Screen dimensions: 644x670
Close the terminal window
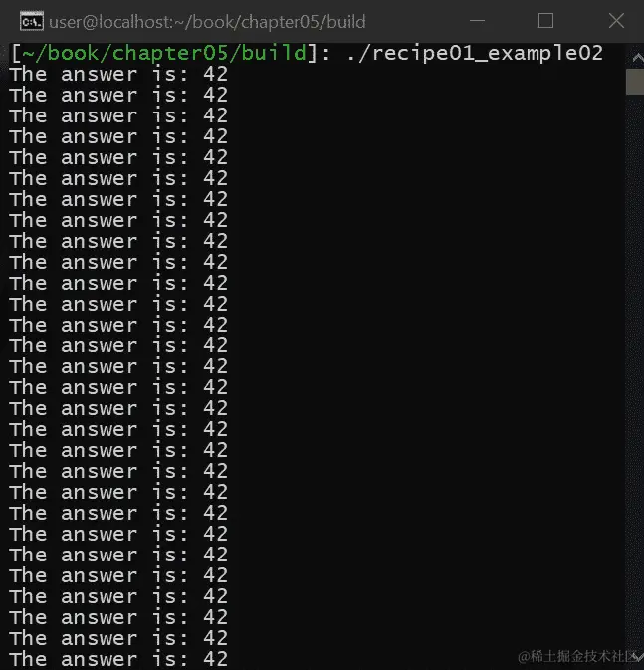(616, 21)
